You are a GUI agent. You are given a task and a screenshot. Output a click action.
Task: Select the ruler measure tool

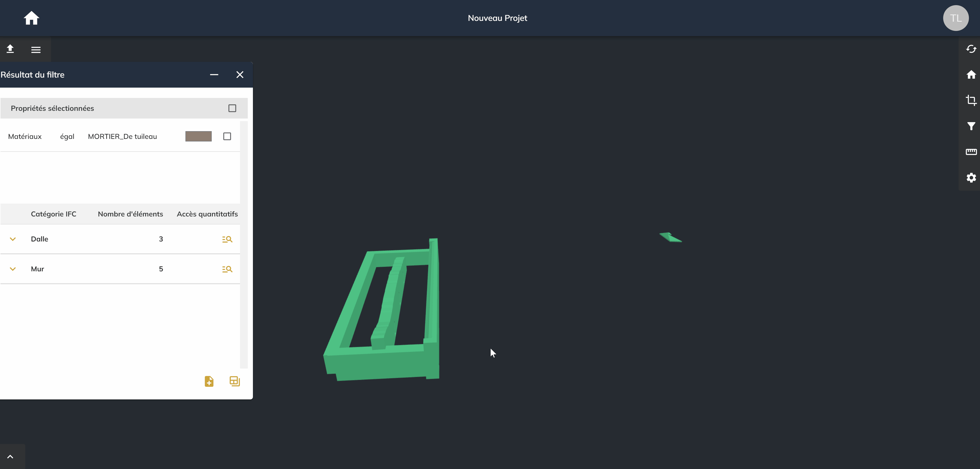971,152
